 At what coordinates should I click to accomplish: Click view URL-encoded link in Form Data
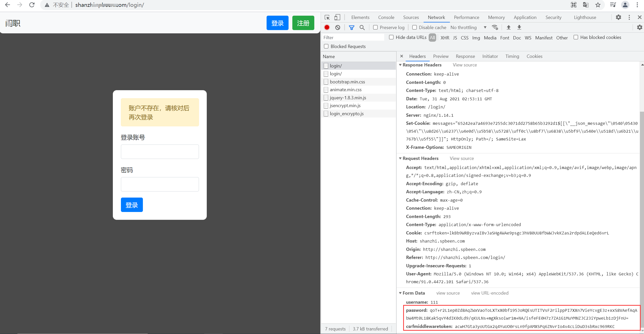coord(490,293)
